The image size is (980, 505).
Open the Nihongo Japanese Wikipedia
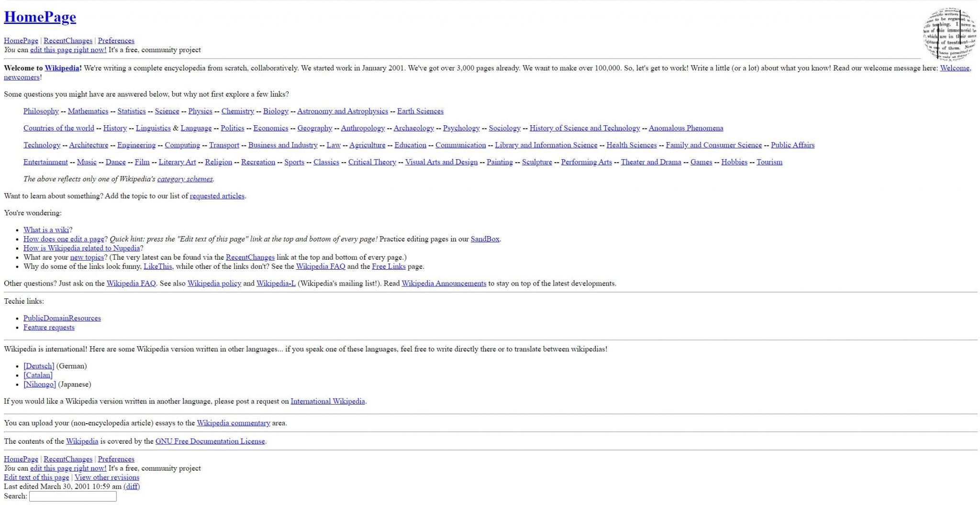(x=40, y=384)
